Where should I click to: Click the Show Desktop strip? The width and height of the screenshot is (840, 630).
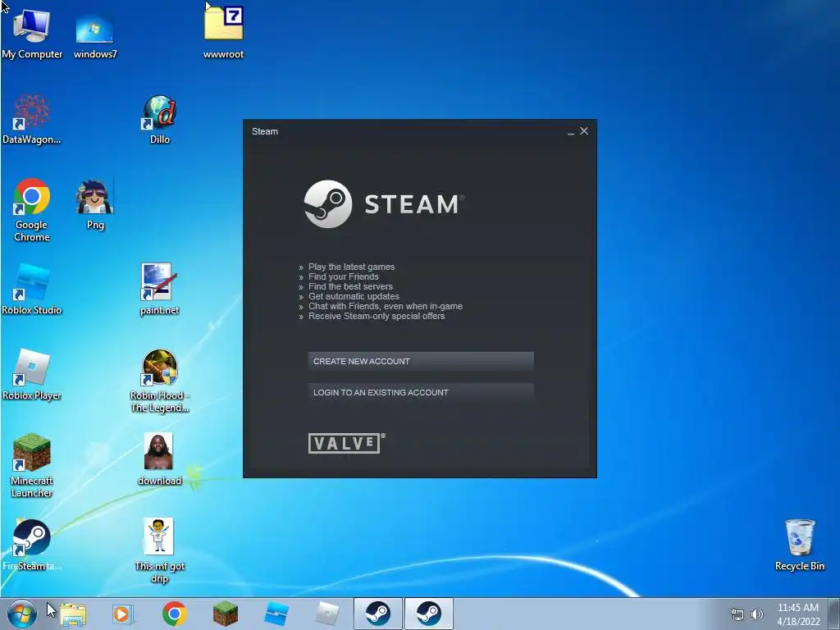(x=834, y=614)
